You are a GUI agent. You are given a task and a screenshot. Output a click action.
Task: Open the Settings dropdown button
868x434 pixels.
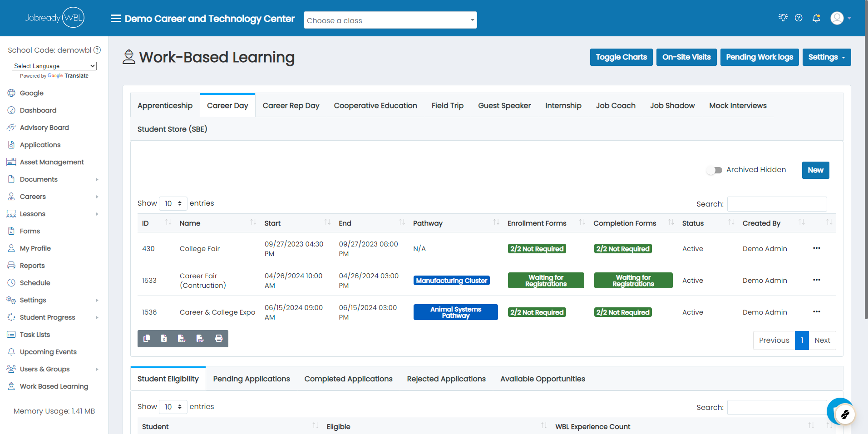[x=827, y=57]
